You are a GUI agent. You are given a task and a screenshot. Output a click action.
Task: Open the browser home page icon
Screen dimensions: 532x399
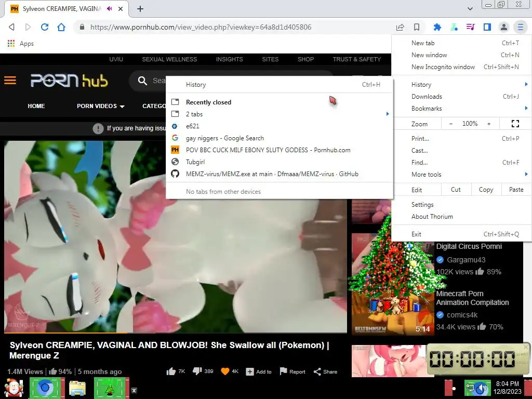pyautogui.click(x=61, y=27)
